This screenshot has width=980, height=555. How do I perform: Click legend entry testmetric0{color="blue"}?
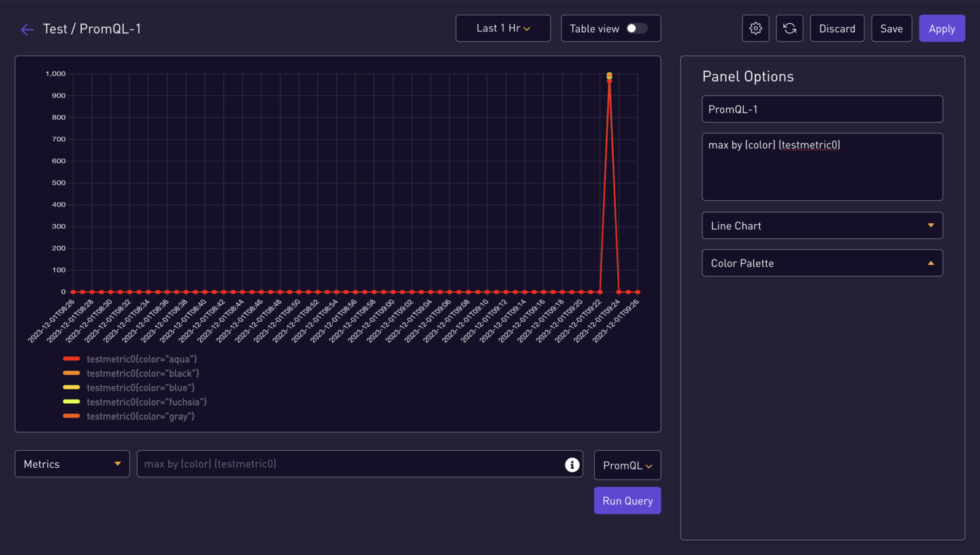pyautogui.click(x=141, y=387)
